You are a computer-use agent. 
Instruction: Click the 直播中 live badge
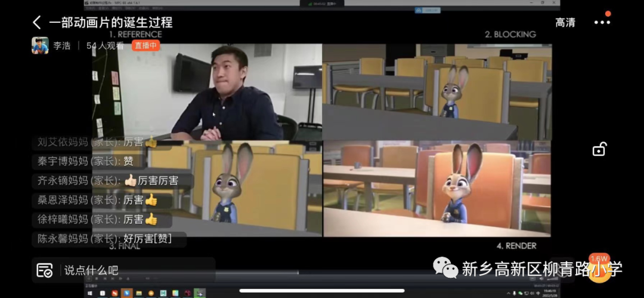point(146,45)
